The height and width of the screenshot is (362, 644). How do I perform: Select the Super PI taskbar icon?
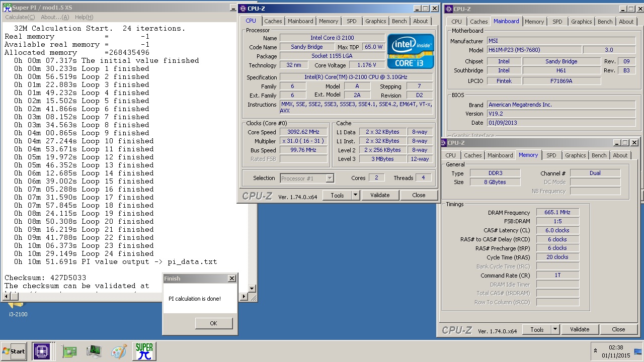point(144,351)
